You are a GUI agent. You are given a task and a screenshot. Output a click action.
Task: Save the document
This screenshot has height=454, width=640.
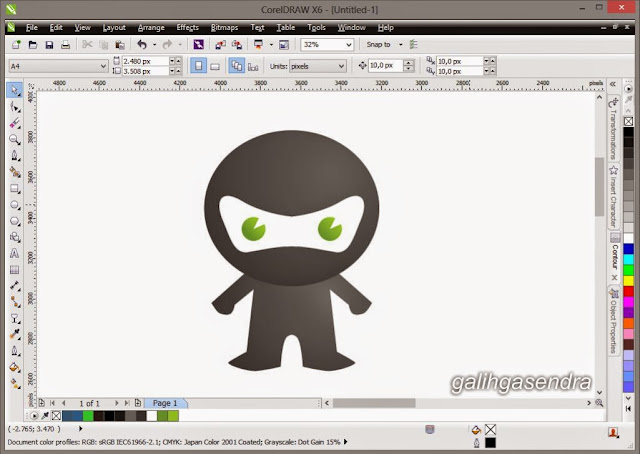point(49,45)
